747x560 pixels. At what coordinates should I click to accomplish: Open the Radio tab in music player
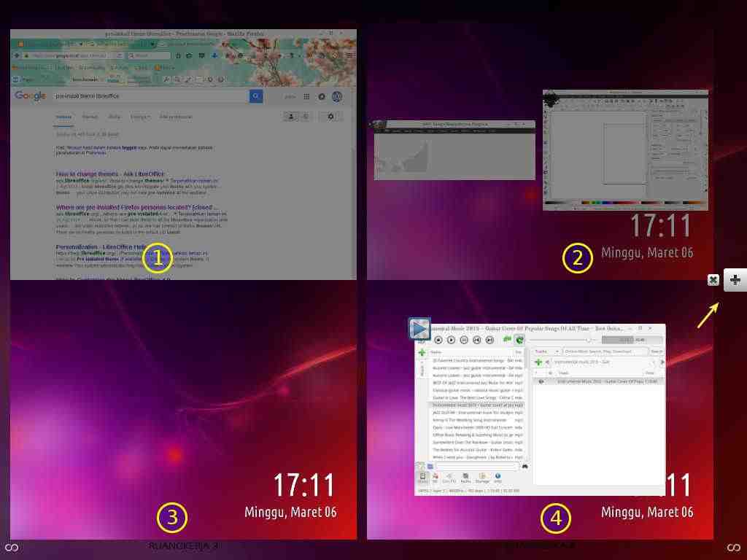point(466,478)
